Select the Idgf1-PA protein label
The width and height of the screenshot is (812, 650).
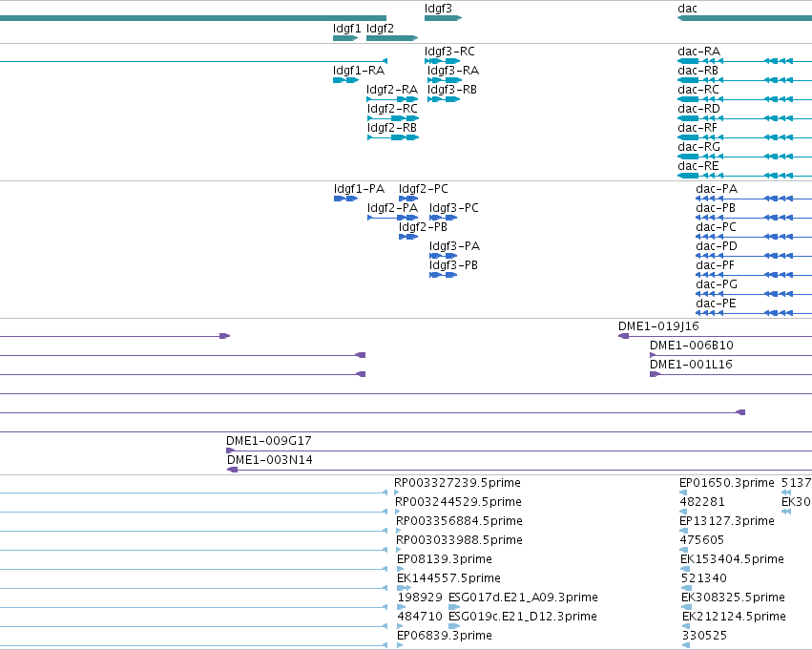(x=359, y=189)
